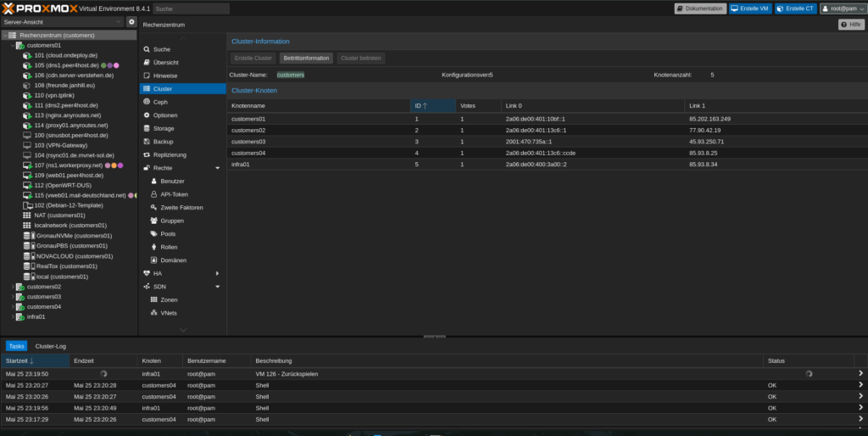Click the Ceph icon in sidebar
Screen dimensions: 868x436
point(146,102)
